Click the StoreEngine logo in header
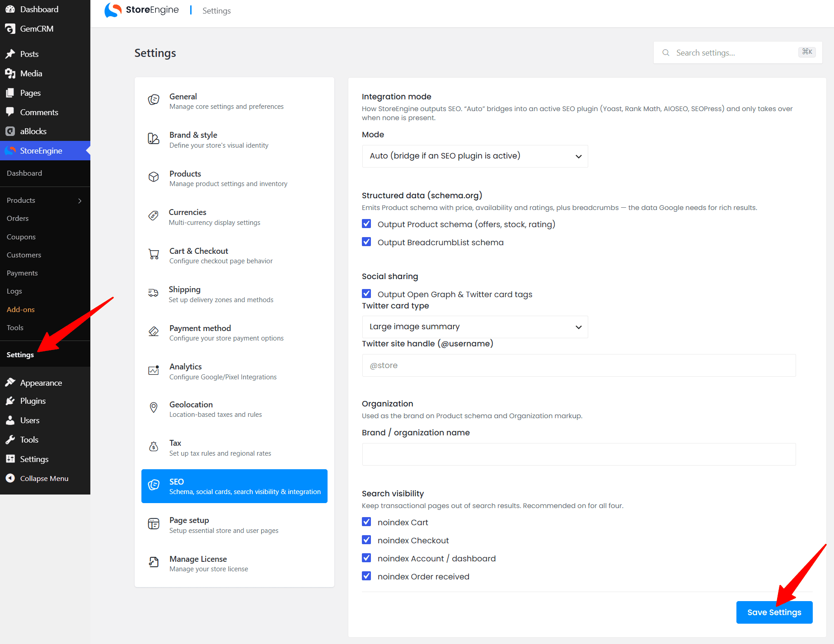Image resolution: width=834 pixels, height=644 pixels. tap(142, 10)
